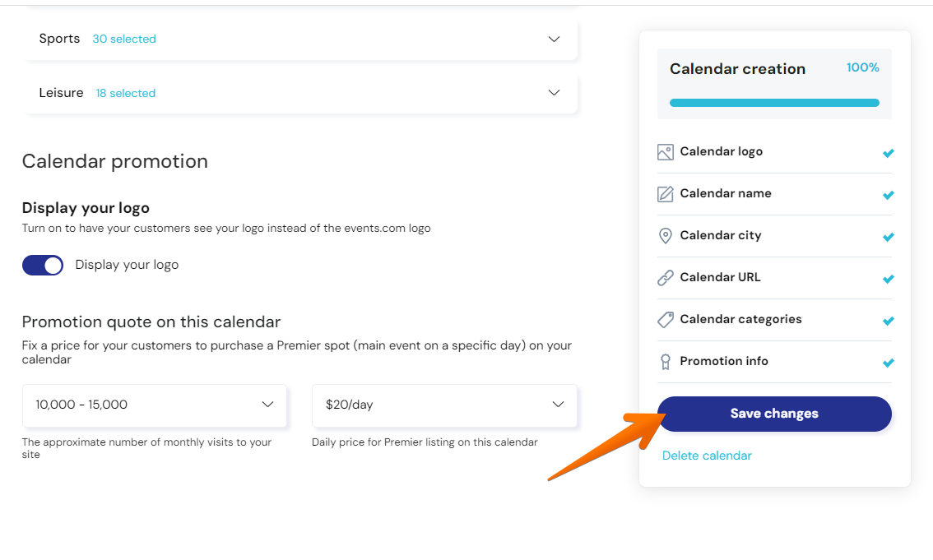Viewport: 933px width, 560px height.
Task: Select Calendar city in checklist
Action: [x=774, y=236]
